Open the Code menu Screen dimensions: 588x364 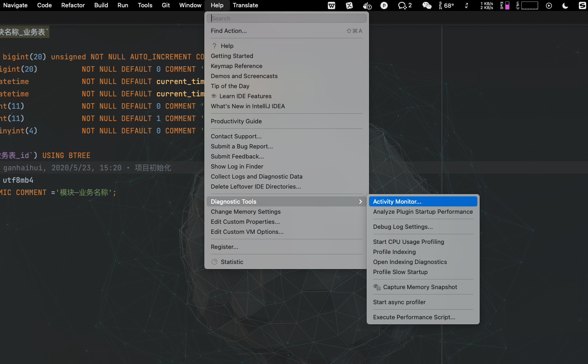tap(44, 5)
